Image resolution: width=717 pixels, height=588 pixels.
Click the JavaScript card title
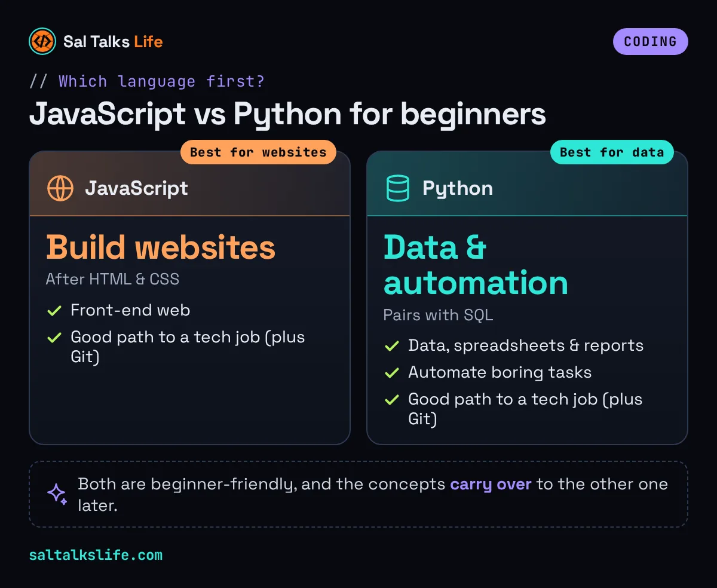click(x=136, y=189)
